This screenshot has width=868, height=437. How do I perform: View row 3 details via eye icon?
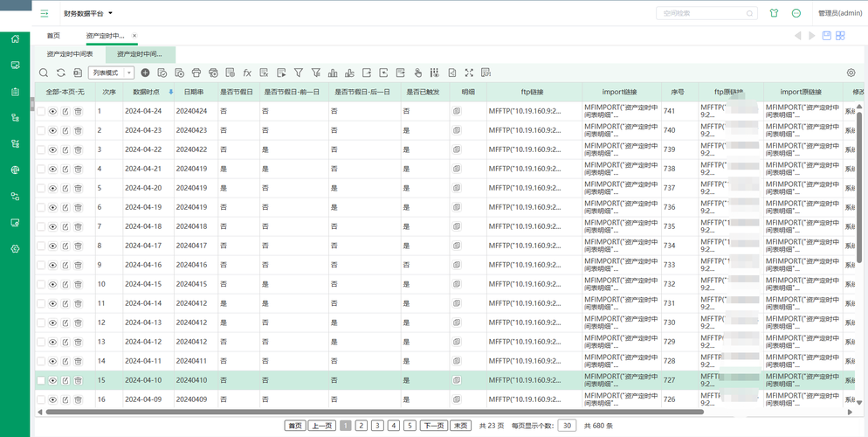52,150
